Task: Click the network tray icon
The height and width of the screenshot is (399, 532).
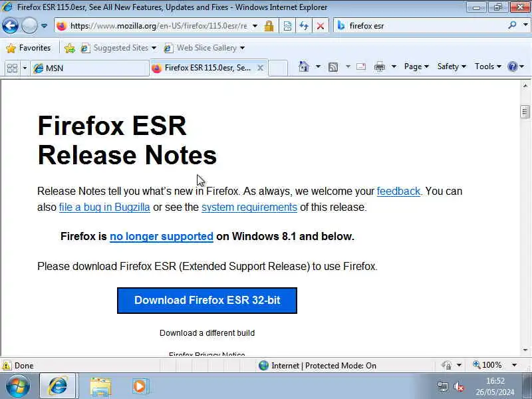Action: click(x=442, y=386)
